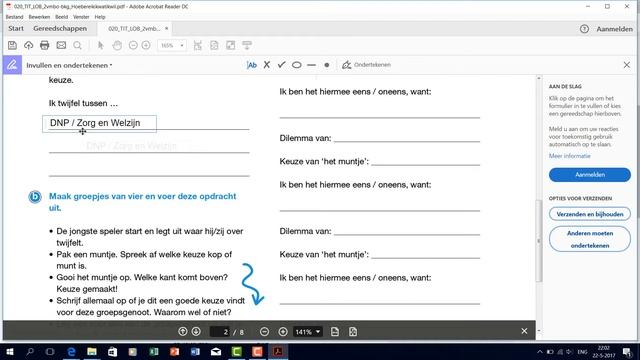Open the Help menu
Image resolution: width=640 pixels, height=360 pixels.
(100, 17)
